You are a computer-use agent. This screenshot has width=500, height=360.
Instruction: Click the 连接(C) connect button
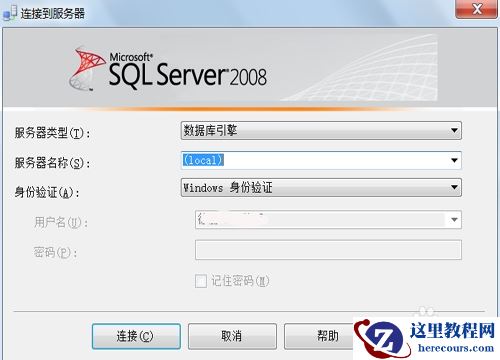(136, 336)
